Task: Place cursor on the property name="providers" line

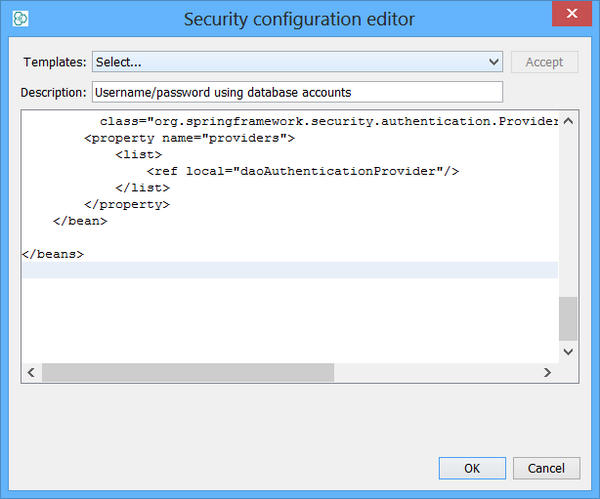Action: (189, 138)
